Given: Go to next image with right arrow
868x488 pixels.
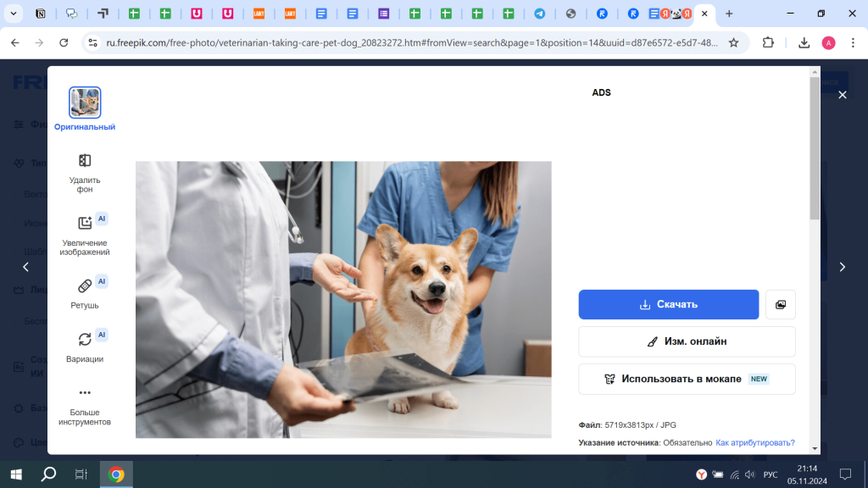Looking at the screenshot, I should (842, 267).
